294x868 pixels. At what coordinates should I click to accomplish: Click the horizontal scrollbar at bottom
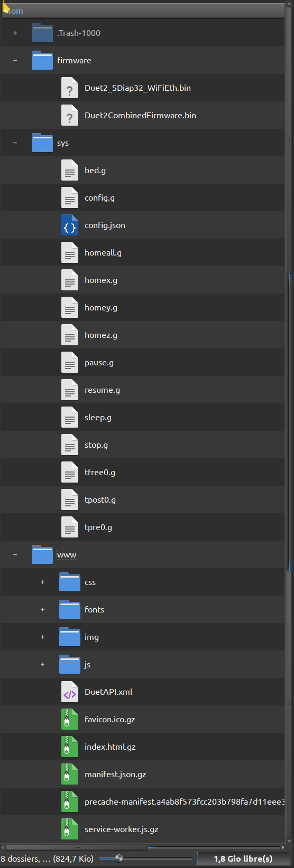143,847
